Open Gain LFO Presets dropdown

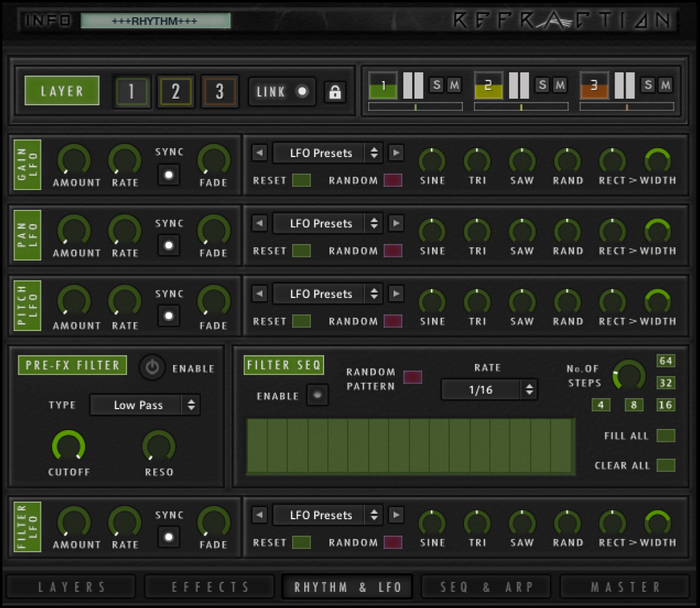pyautogui.click(x=328, y=153)
